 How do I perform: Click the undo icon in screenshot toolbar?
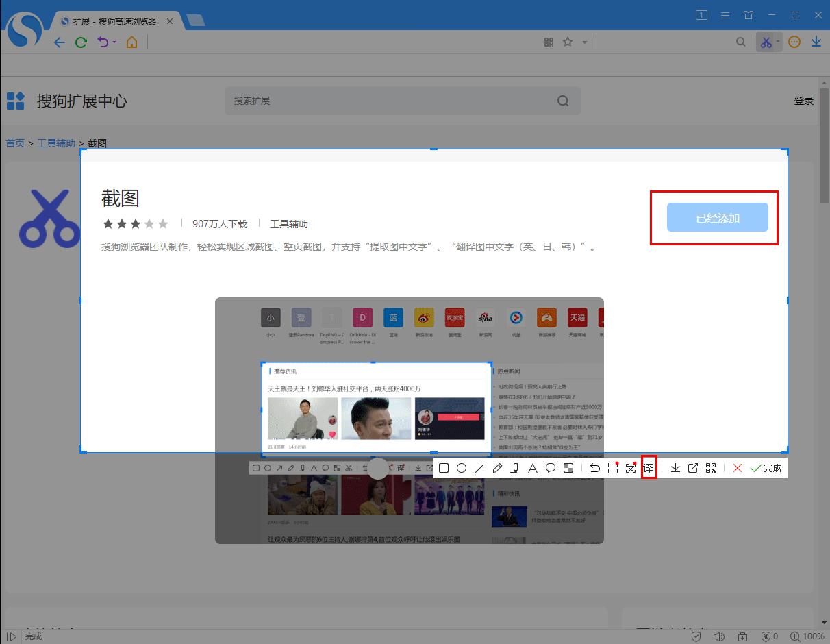click(x=595, y=468)
